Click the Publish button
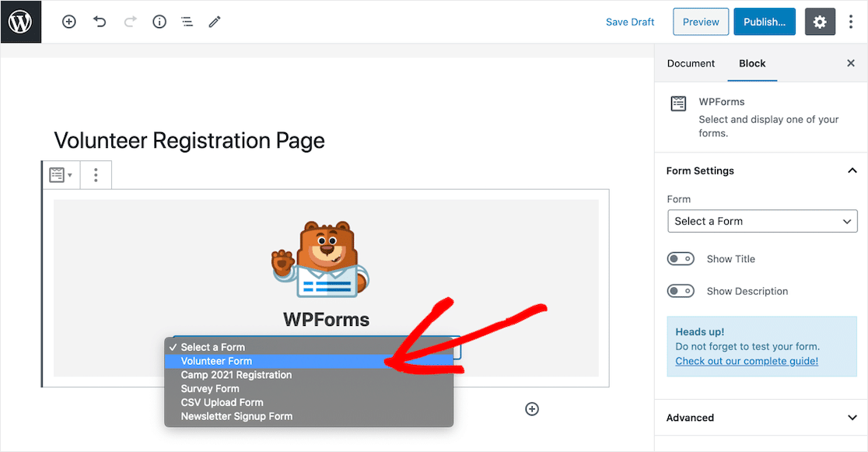 [765, 22]
